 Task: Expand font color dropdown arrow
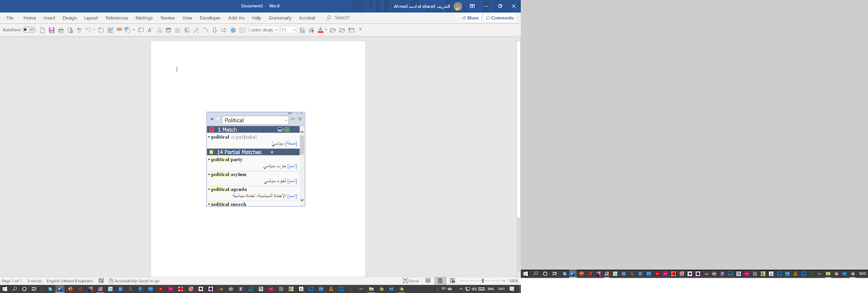click(x=326, y=30)
